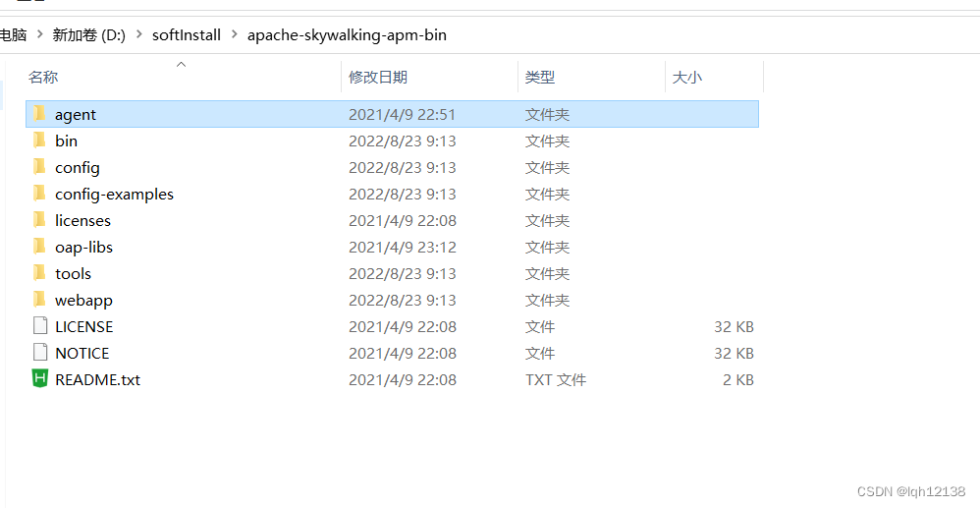Select the config-examples folder name
This screenshot has width=980, height=508.
114,194
